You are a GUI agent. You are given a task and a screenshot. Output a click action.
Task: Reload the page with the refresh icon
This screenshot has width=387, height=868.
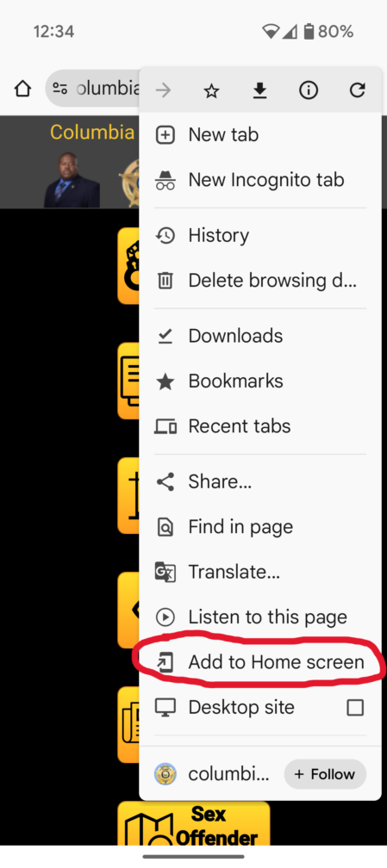tap(357, 90)
